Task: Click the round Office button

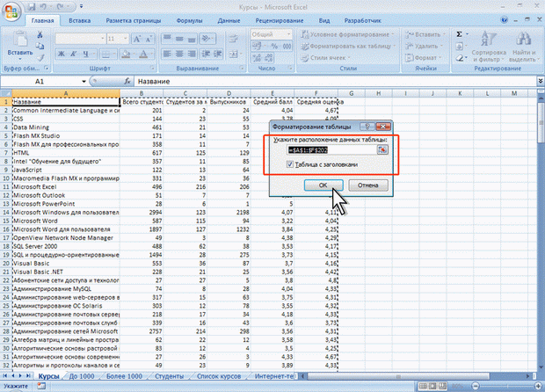Action: click(11, 11)
